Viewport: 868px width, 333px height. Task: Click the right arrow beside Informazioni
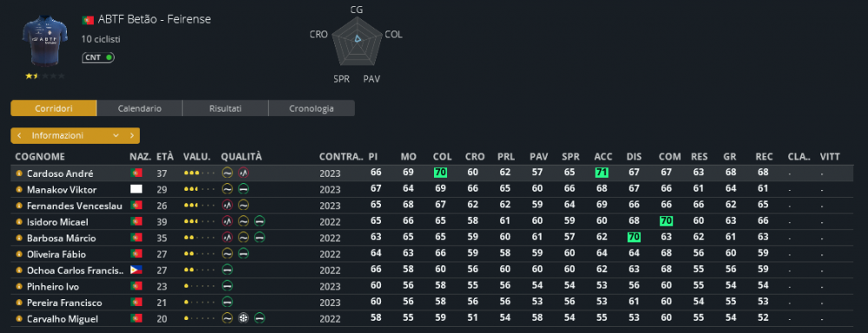[x=132, y=135]
